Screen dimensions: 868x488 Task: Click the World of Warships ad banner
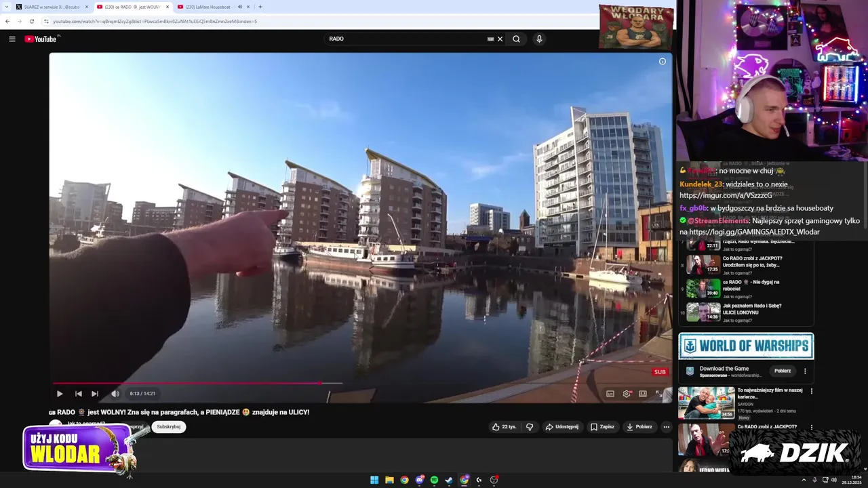[x=746, y=346]
